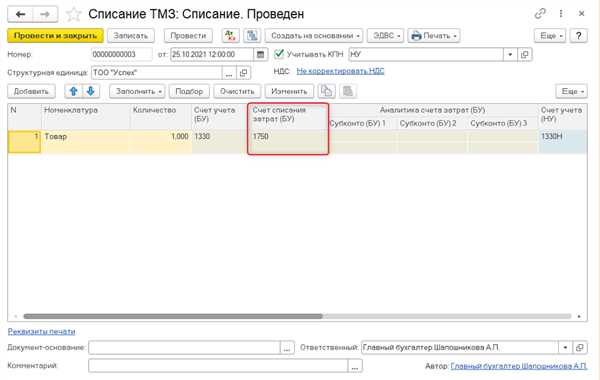Screen dimensions: 600x380
Task: Open Не корректировать НДС link
Action: [x=340, y=71]
